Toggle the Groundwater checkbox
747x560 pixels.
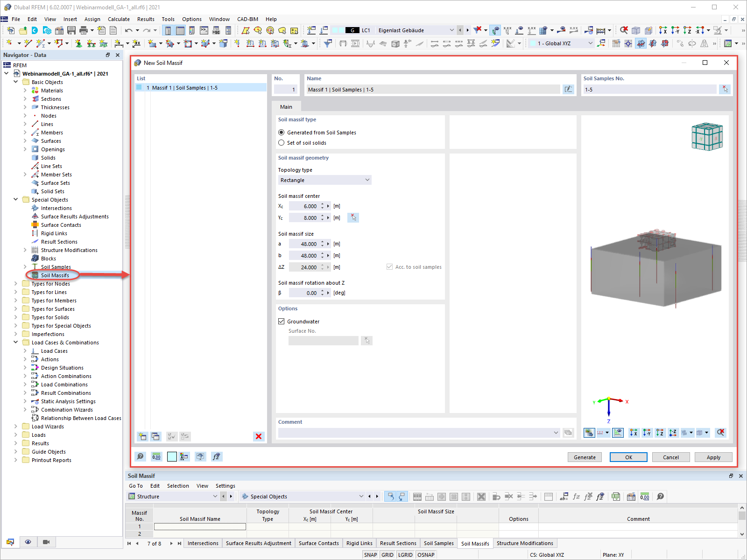[282, 322]
